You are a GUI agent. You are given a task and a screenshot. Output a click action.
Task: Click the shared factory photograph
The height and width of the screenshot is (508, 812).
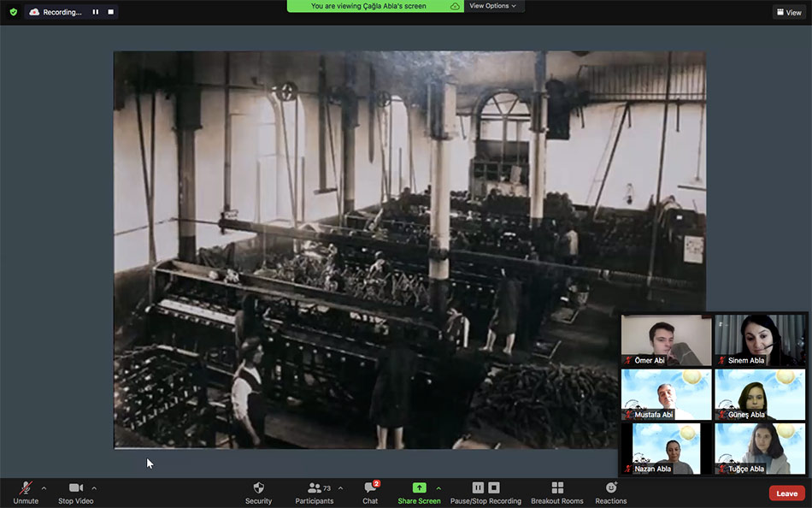[x=409, y=250]
